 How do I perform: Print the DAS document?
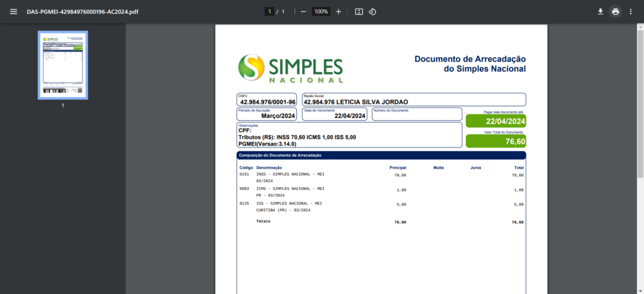[x=615, y=11]
